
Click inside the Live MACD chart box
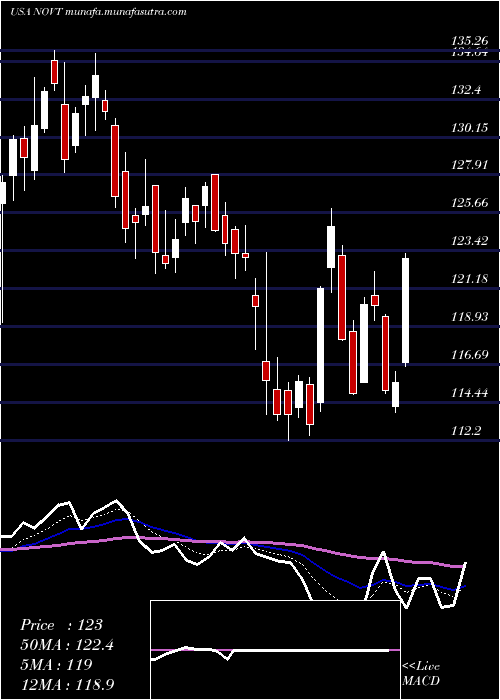(275, 650)
